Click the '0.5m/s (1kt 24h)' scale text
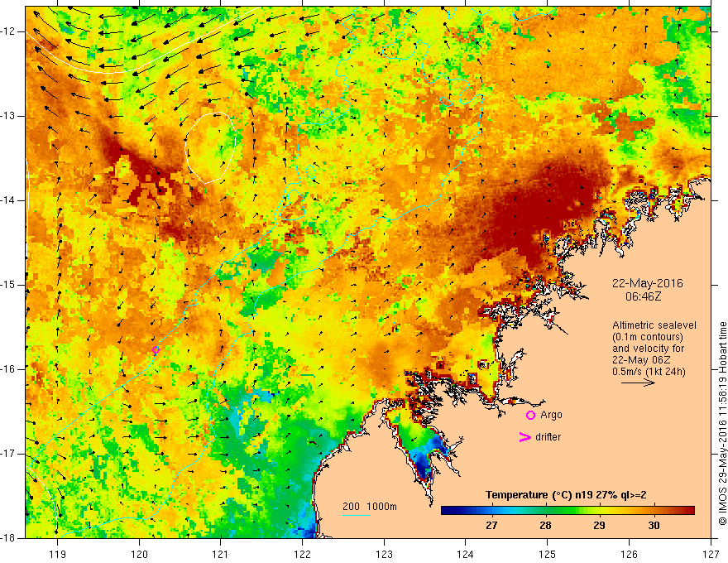Screen dimensions: 728x563 (649, 372)
